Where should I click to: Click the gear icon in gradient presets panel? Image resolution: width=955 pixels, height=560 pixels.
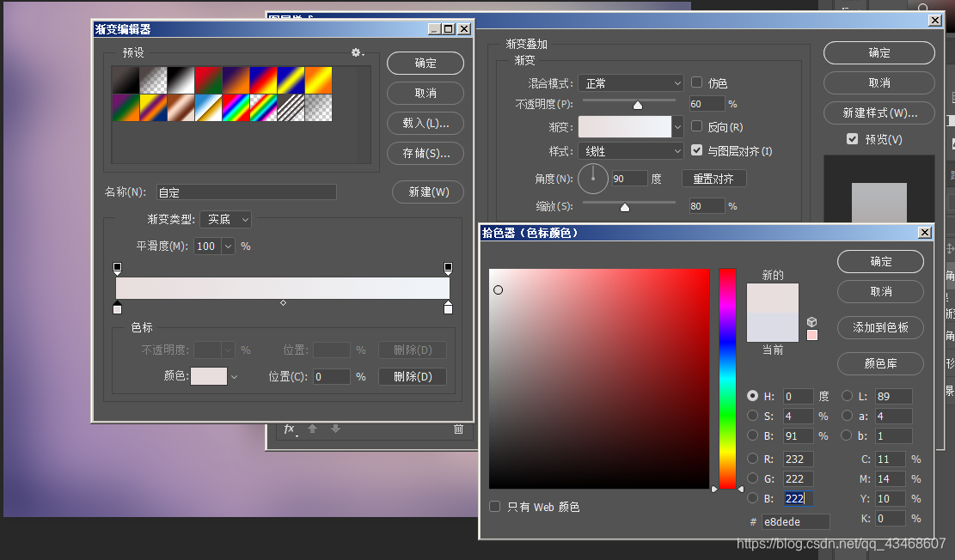point(356,52)
